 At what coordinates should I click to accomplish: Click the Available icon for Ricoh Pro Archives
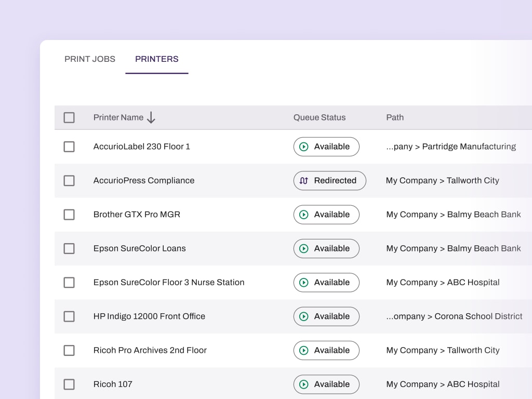point(304,351)
